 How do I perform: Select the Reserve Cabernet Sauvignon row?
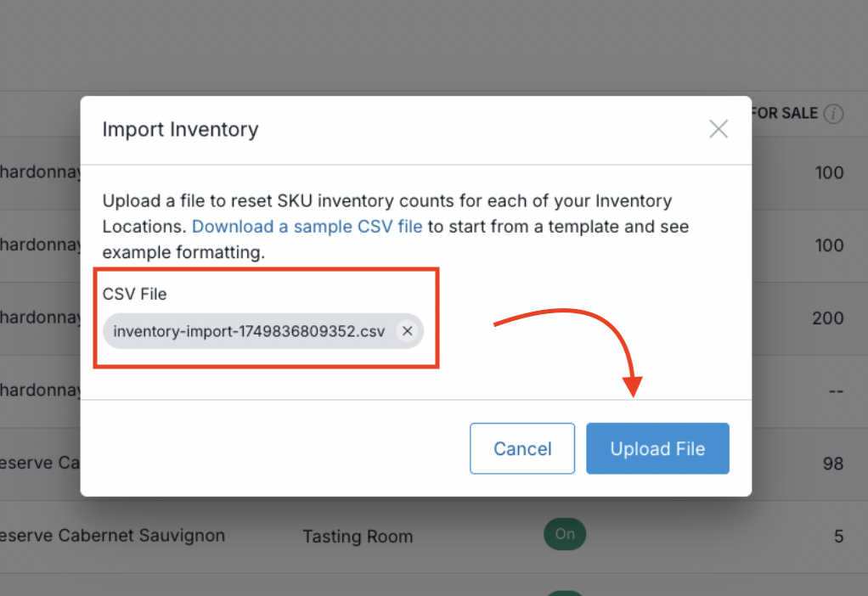[x=113, y=536]
